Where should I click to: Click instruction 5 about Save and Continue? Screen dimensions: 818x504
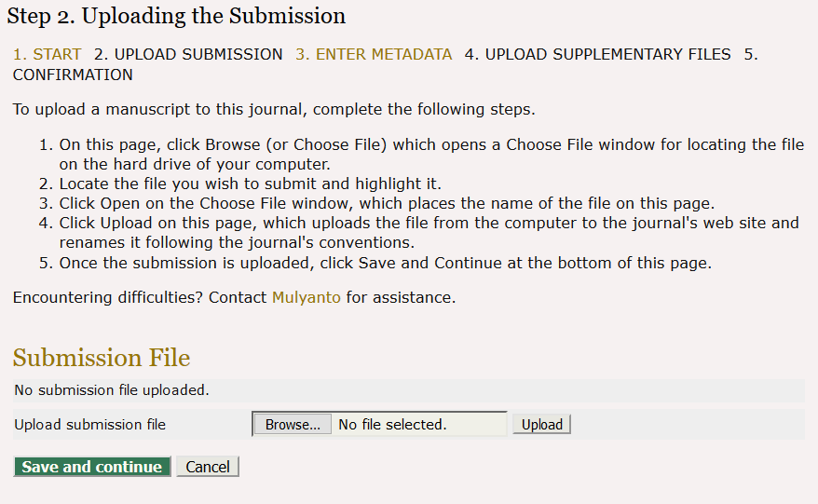[x=385, y=263]
